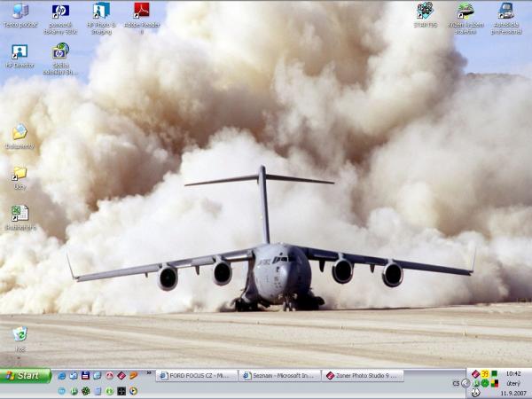Open the Excel spreadsheet shortcut on desktop
This screenshot has height=399, width=532.
(x=20, y=214)
